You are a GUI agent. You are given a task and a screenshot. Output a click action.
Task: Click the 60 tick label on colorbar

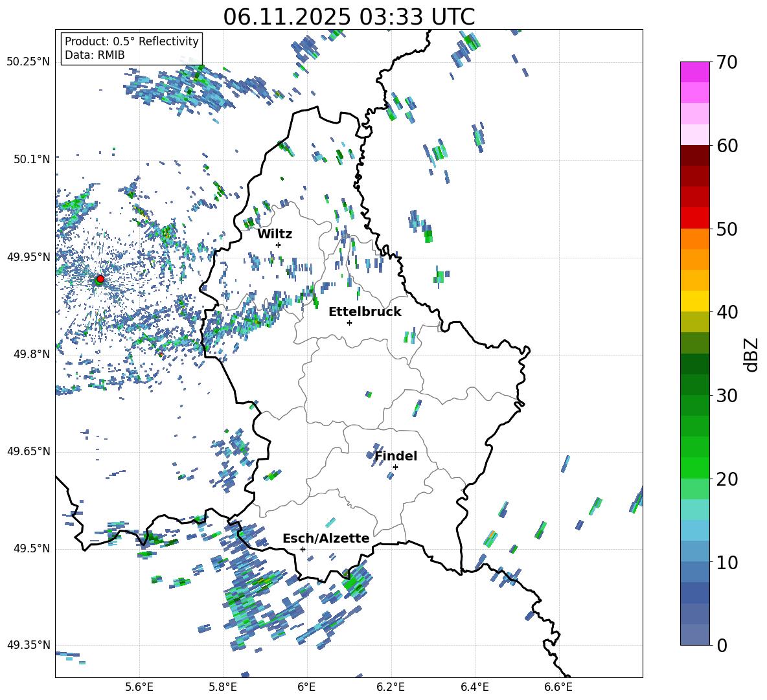[x=727, y=146]
